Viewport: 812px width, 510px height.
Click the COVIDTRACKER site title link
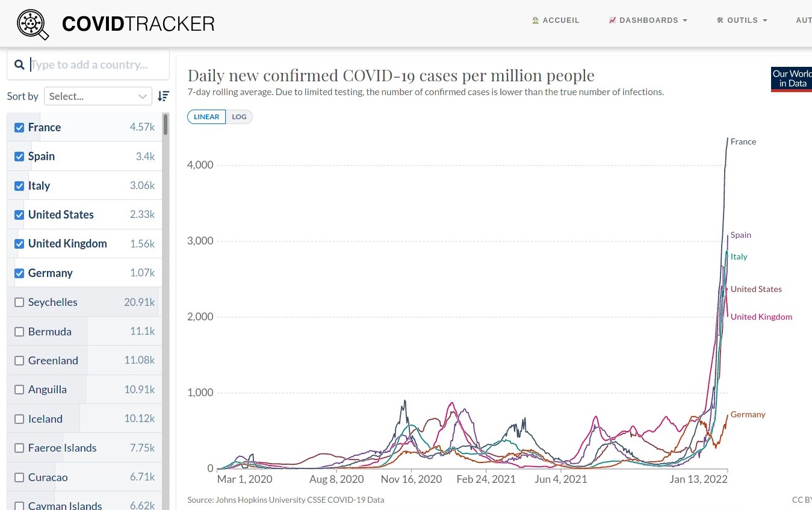click(138, 24)
